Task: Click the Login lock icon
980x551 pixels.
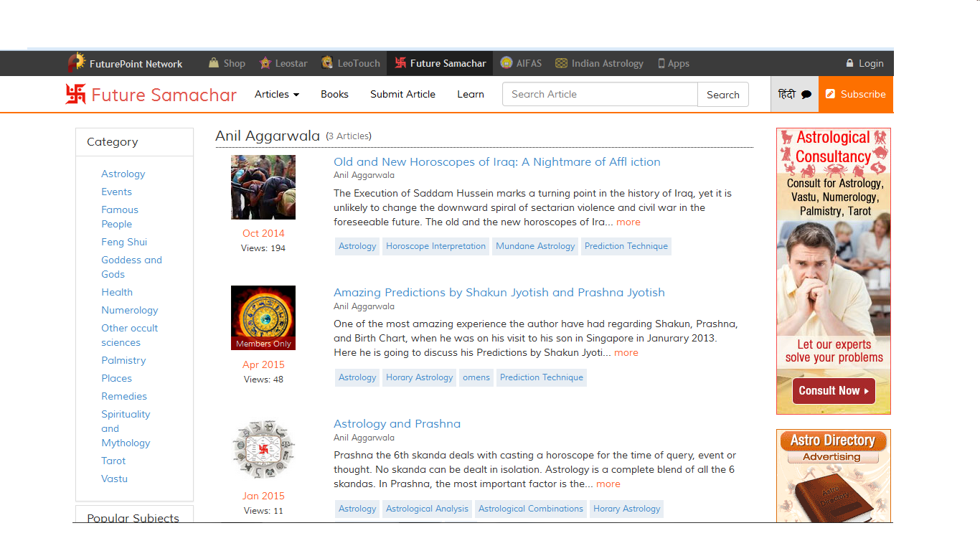Action: (x=850, y=63)
